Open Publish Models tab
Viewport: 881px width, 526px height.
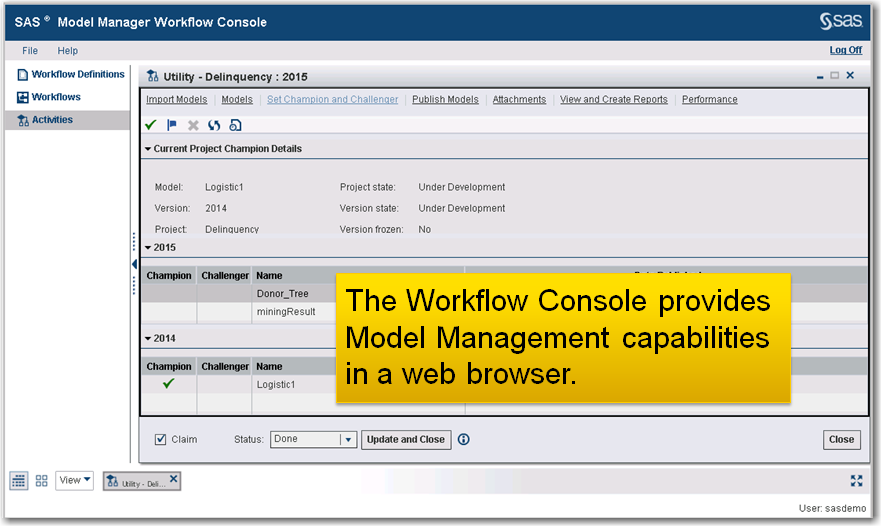[x=446, y=99]
